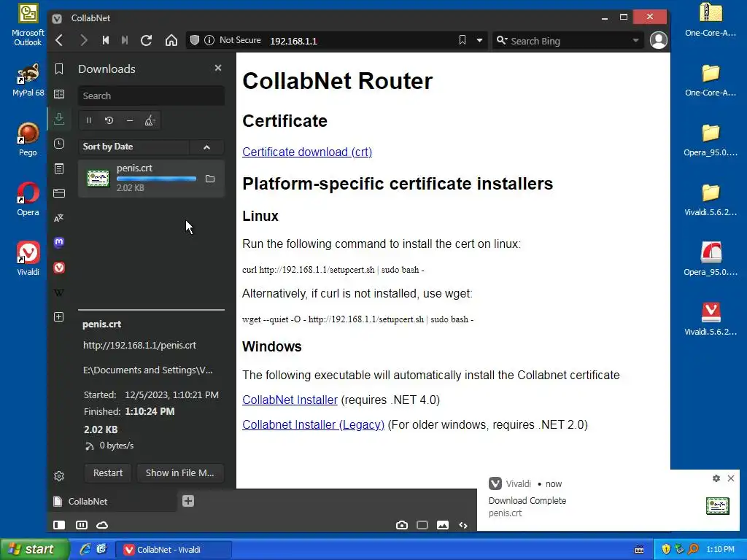Open the user profile avatar

(659, 41)
